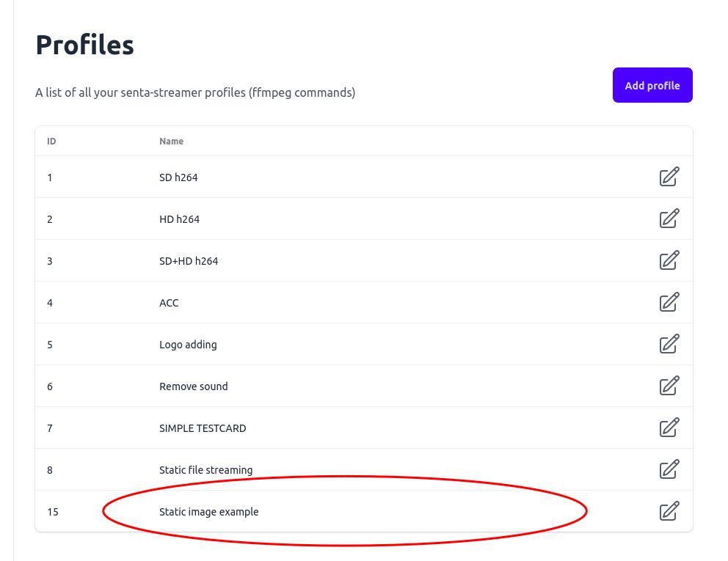The image size is (728, 561).
Task: Open editor icon for Remove sound profile
Action: [669, 386]
